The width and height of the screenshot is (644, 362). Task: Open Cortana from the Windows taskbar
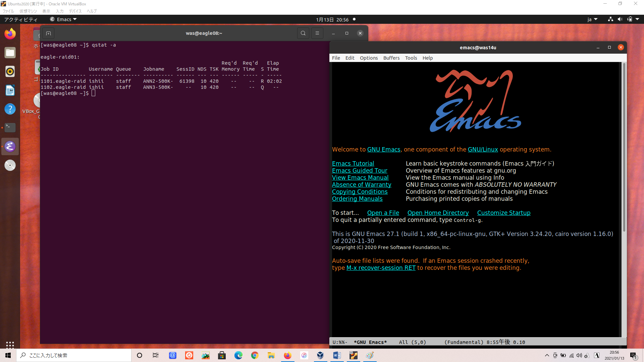(x=140, y=355)
